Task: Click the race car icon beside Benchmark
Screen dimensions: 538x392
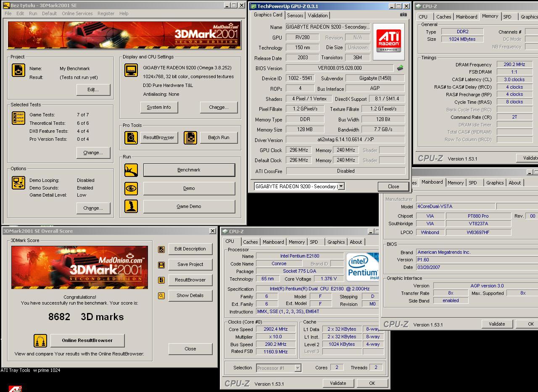Action: (131, 170)
